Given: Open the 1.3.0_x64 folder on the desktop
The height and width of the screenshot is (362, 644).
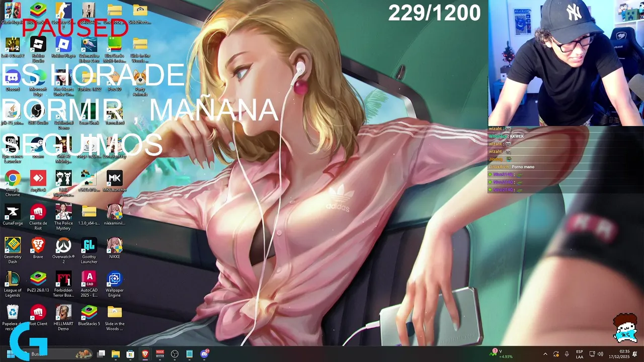Looking at the screenshot, I should (x=89, y=215).
